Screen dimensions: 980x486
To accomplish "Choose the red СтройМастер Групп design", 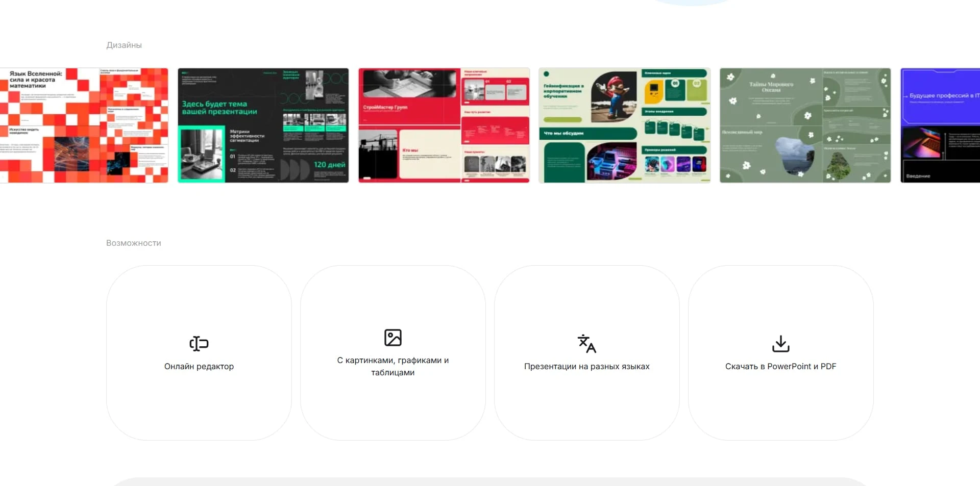I will click(x=444, y=125).
